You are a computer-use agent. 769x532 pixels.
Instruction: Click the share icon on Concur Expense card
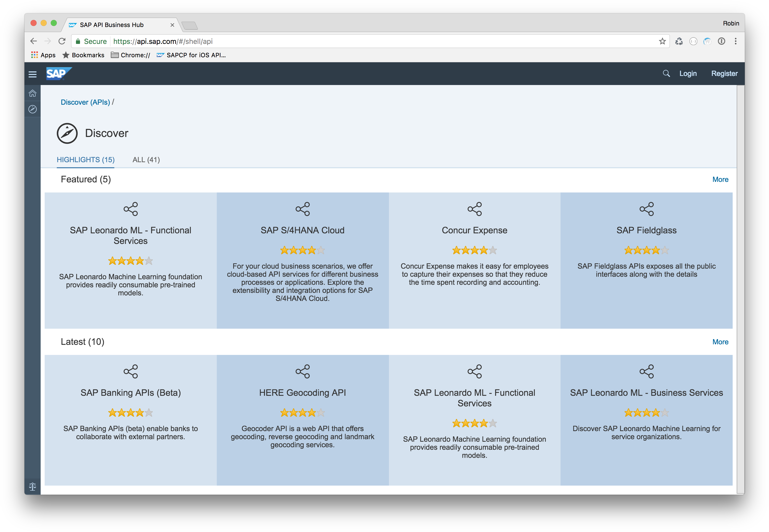[474, 209]
